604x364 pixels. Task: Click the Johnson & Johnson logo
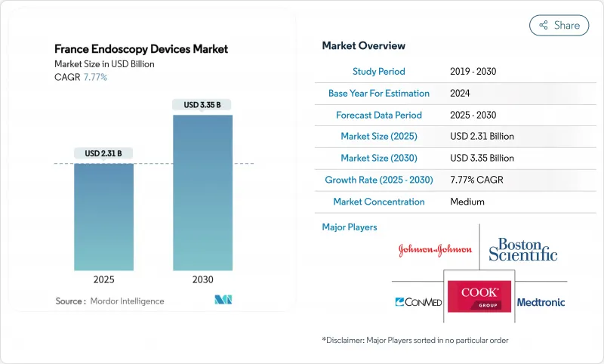coord(435,250)
